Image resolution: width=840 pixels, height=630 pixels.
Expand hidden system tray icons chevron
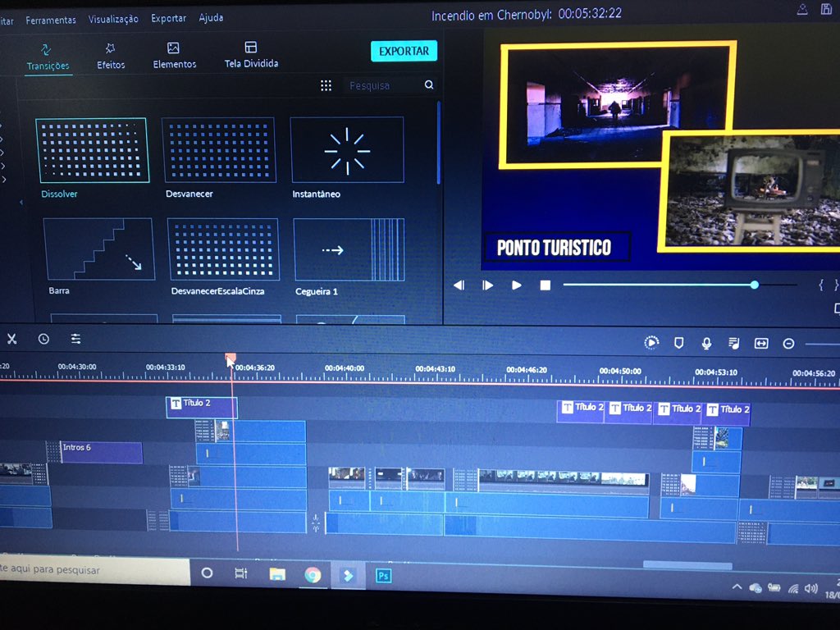click(x=737, y=587)
